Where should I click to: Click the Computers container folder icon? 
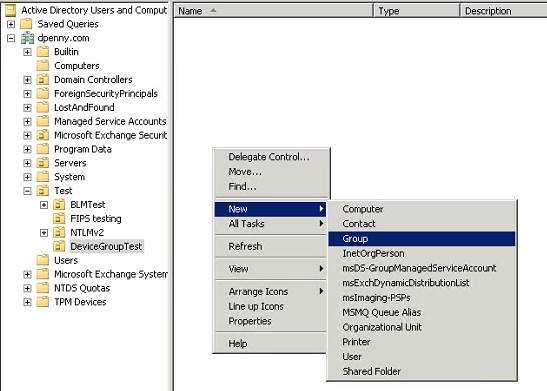click(43, 66)
